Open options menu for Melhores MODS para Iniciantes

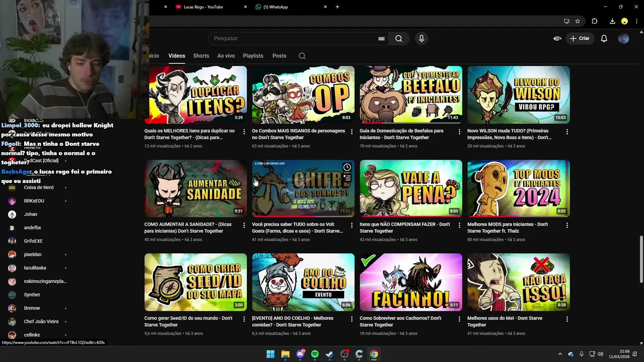(x=567, y=225)
